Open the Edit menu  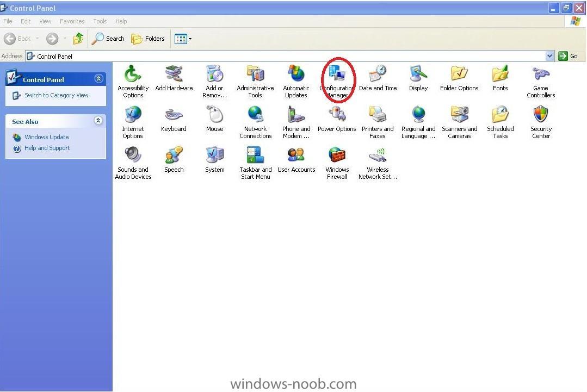coord(26,21)
